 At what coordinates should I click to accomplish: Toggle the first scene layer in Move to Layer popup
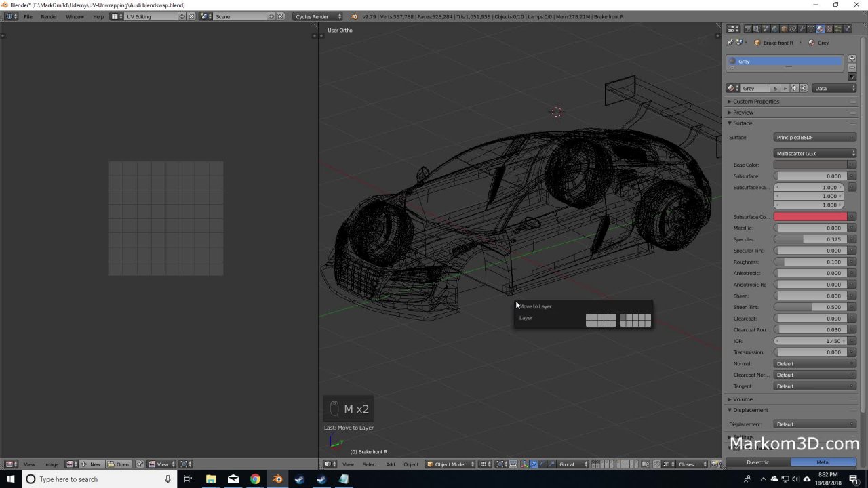click(587, 318)
